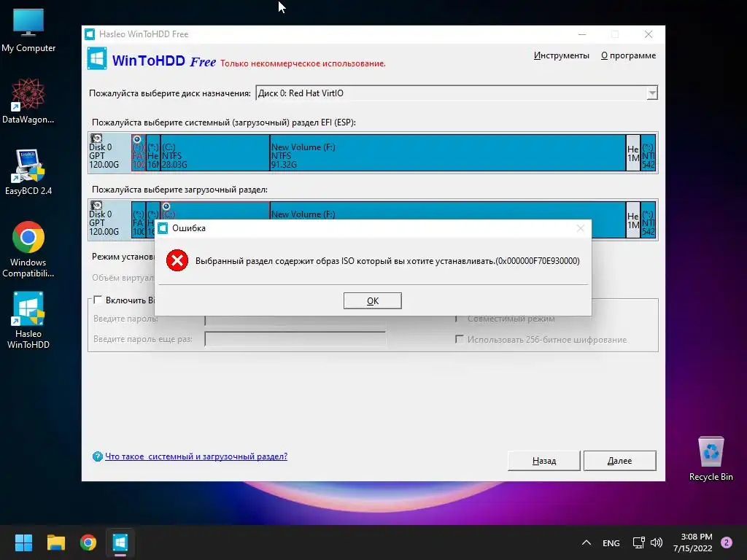The height and width of the screenshot is (560, 747).
Task: Open File Explorer from taskbar
Action: (55, 542)
